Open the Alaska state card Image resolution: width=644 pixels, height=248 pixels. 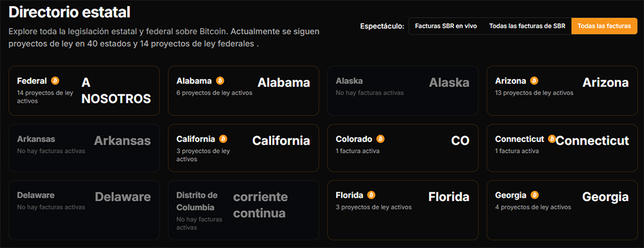click(x=402, y=90)
